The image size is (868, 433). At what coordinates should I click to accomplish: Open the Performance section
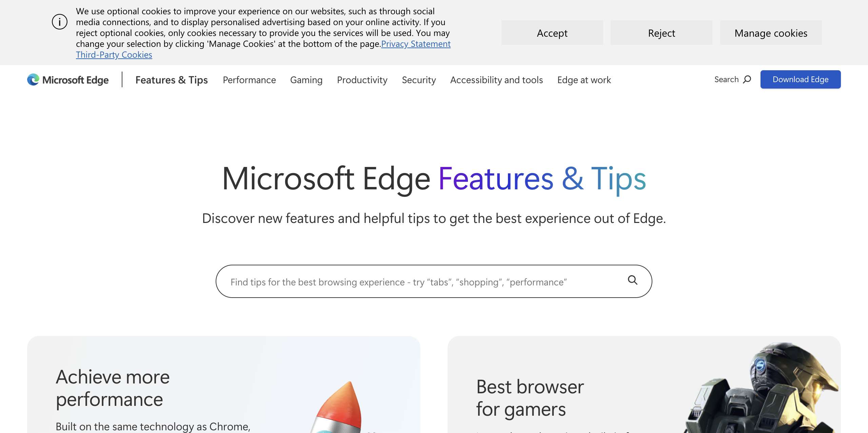pos(249,80)
